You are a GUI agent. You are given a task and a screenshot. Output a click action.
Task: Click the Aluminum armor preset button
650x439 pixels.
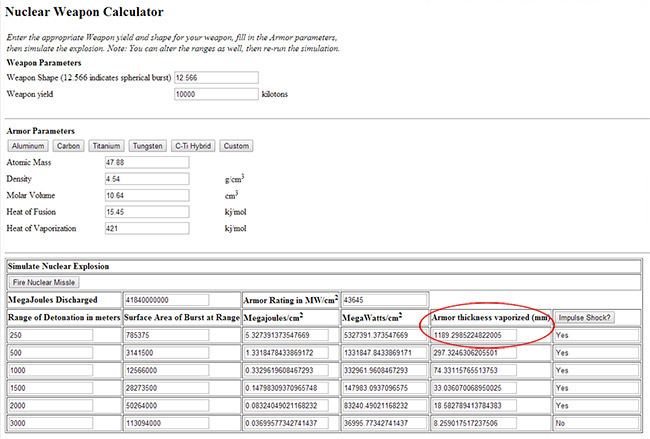pyautogui.click(x=28, y=146)
